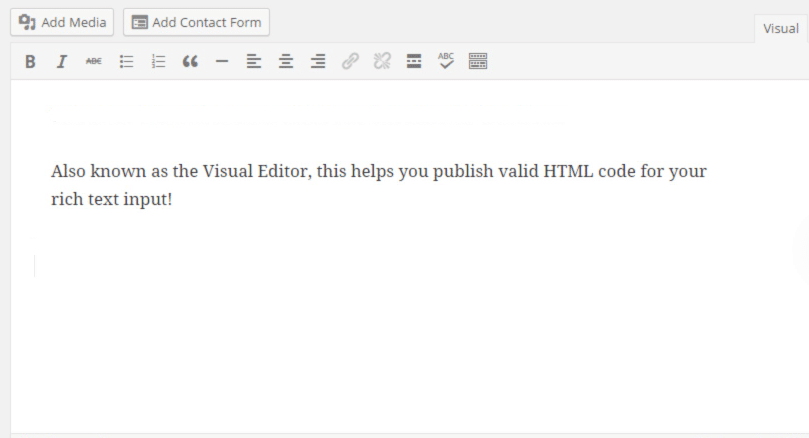The width and height of the screenshot is (809, 438).
Task: Apply strikethrough to text
Action: pos(93,62)
